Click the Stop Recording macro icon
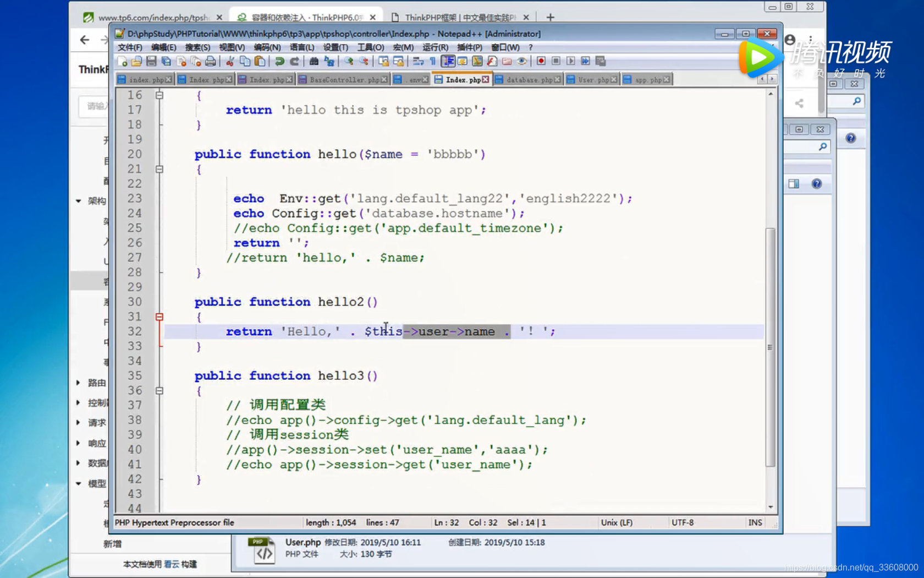Screen dimensions: 924x578 point(556,61)
